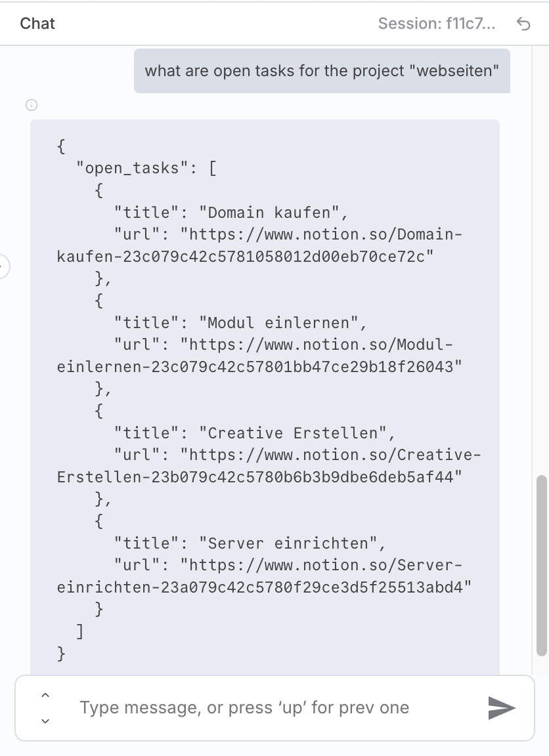The width and height of the screenshot is (549, 756).
Task: Focus the 'Type message' input field
Action: 275,708
